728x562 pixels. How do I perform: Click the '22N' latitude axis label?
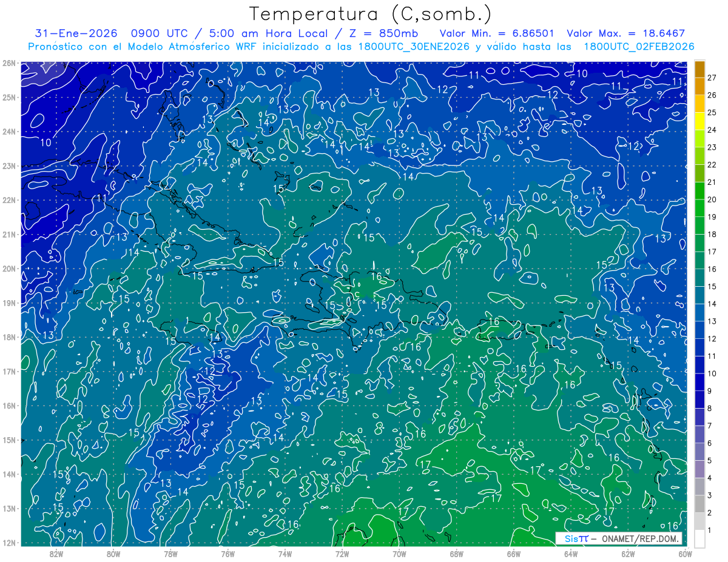tap(8, 200)
